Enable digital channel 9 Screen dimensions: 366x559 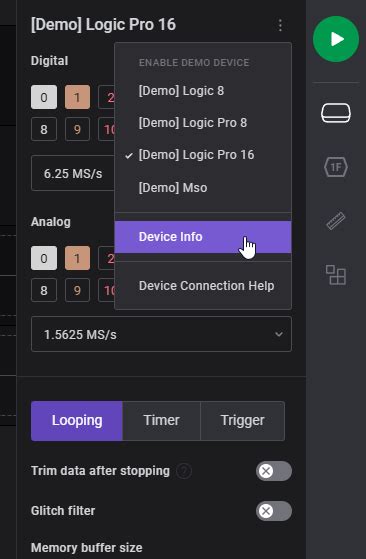coord(77,129)
